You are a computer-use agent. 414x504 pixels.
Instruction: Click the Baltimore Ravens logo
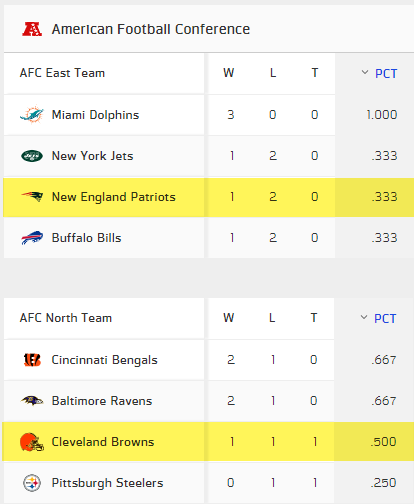[x=32, y=401]
